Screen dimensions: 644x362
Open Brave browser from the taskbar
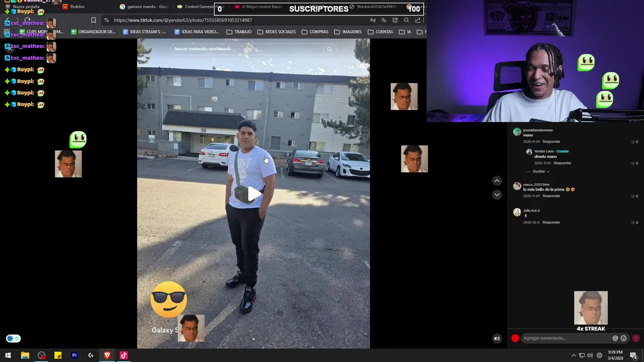pyautogui.click(x=107, y=355)
